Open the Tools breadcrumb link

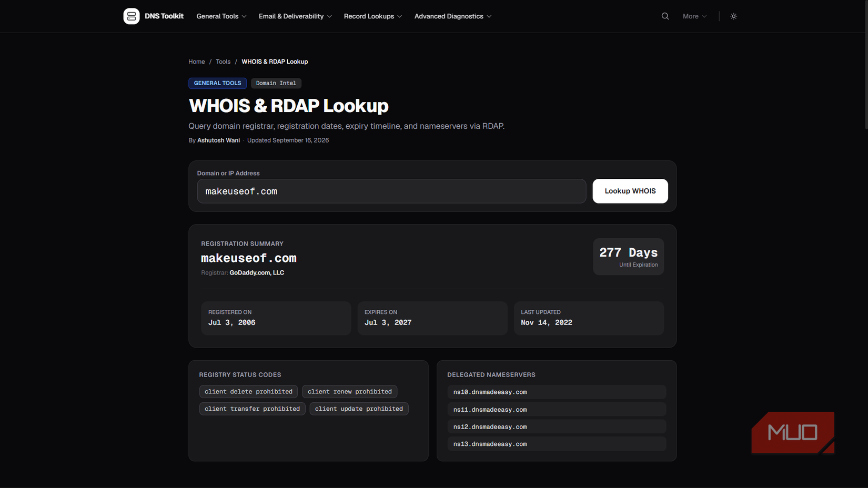[x=223, y=62]
